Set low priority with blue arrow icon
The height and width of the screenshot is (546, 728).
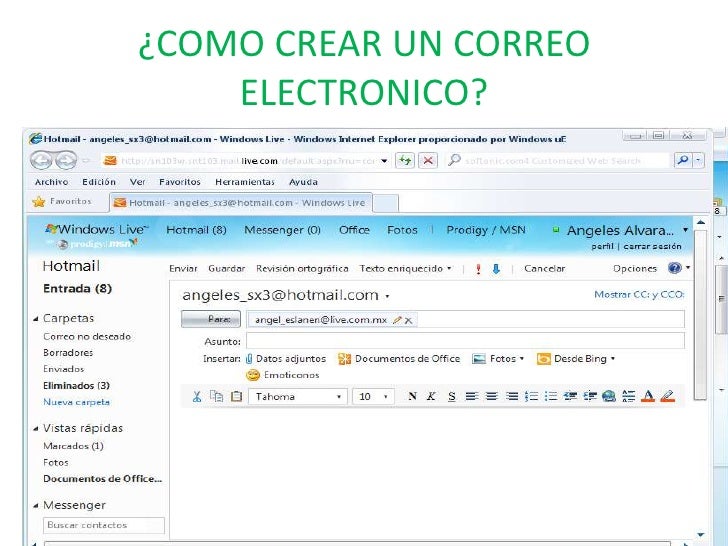(x=496, y=269)
